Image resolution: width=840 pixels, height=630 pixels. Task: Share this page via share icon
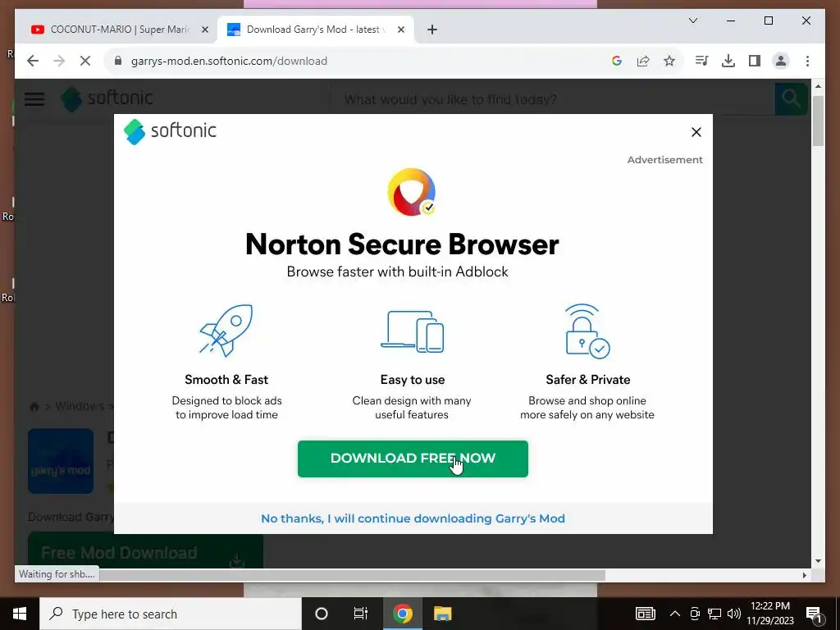(643, 61)
